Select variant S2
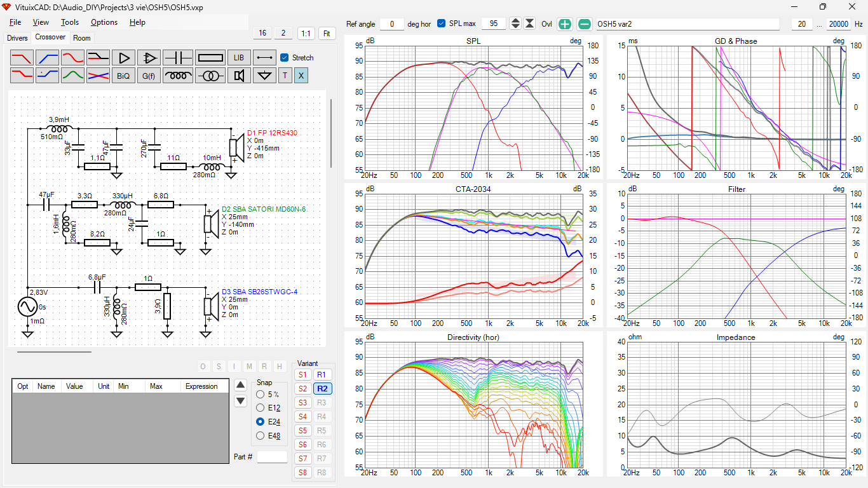Viewport: 868px width, 488px height. click(x=302, y=389)
